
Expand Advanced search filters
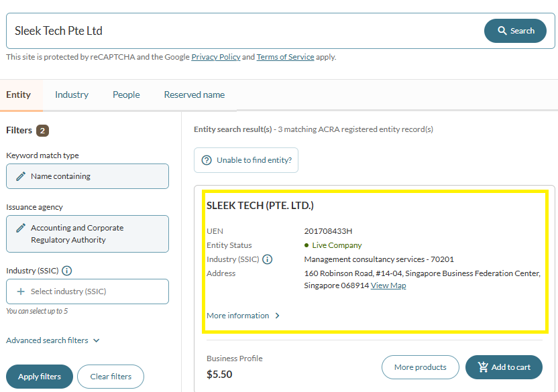53,340
